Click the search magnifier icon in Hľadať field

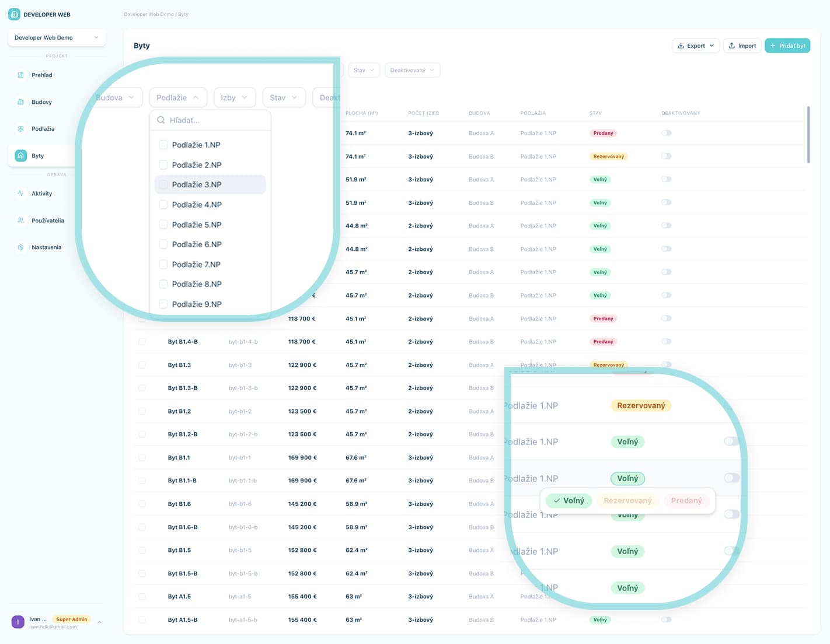click(x=161, y=120)
